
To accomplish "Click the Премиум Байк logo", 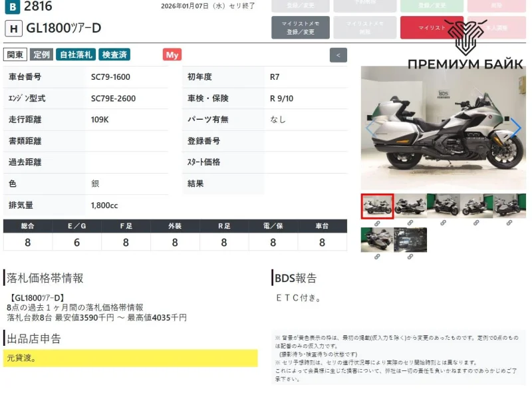I will (465, 45).
